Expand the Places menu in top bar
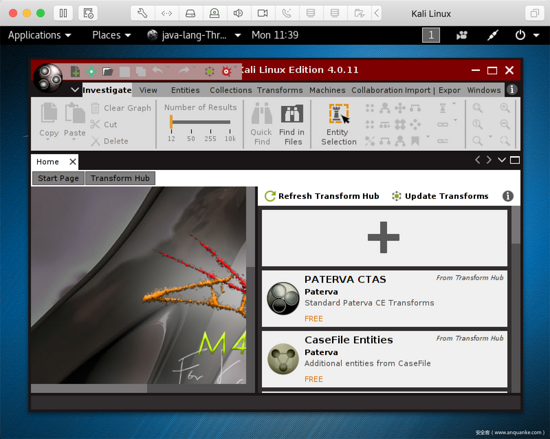550x439 pixels. coord(111,35)
